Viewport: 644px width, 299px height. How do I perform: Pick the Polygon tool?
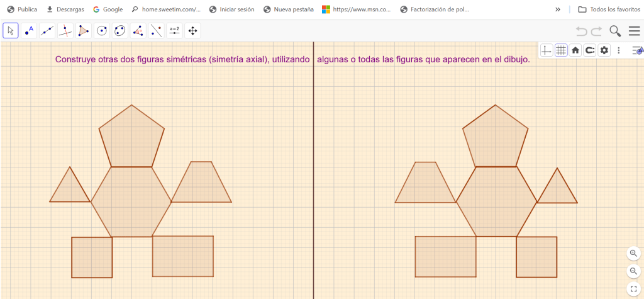[x=84, y=31]
